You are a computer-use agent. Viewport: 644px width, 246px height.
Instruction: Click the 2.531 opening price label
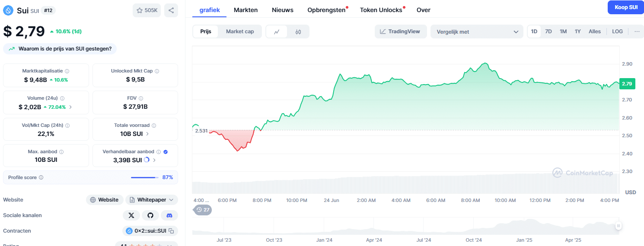[x=201, y=131]
